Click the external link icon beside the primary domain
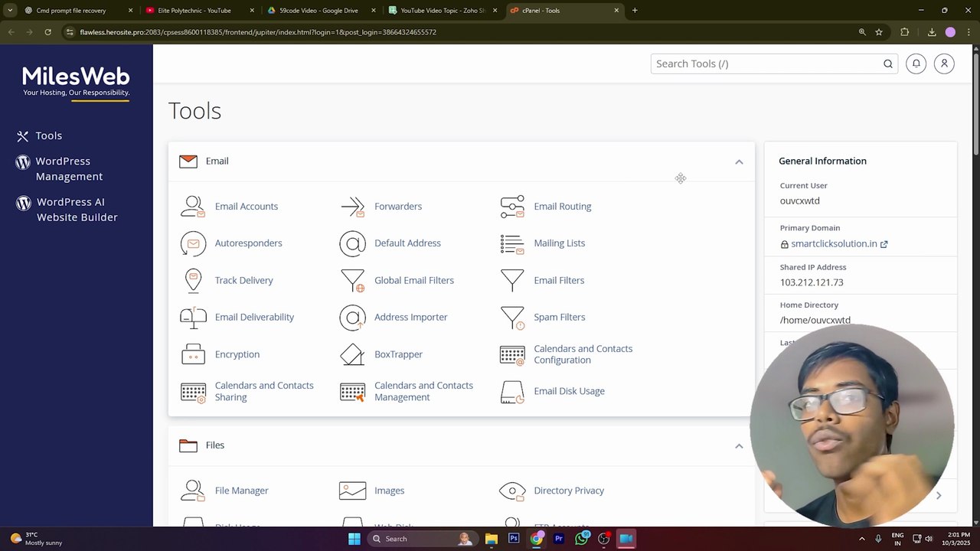Screen dimensions: 980x551 tap(884, 244)
